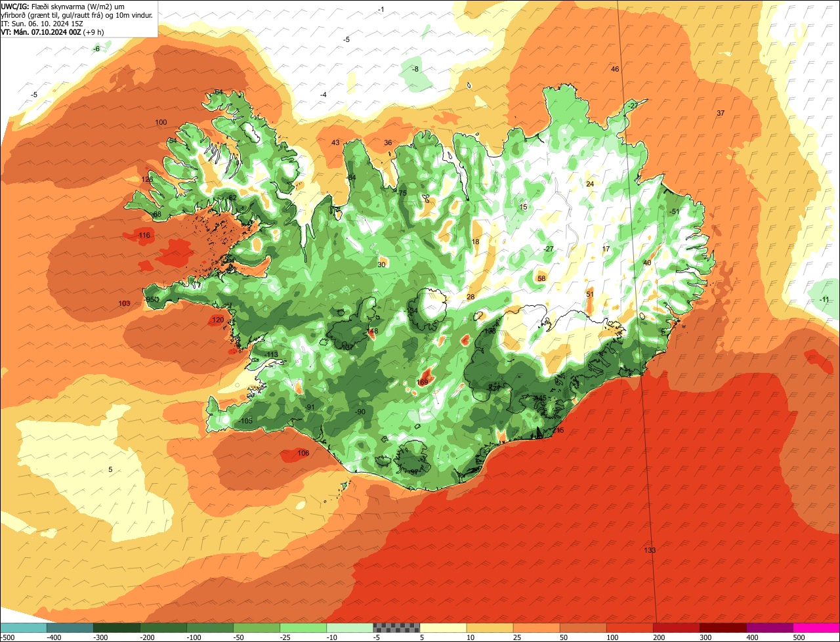
Task: Select the map value '106' off the south coast
Action: pos(303,454)
